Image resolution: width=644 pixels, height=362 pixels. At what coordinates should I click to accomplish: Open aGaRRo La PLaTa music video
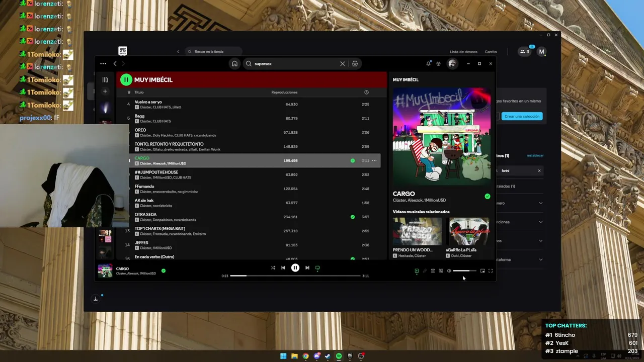[x=469, y=231]
